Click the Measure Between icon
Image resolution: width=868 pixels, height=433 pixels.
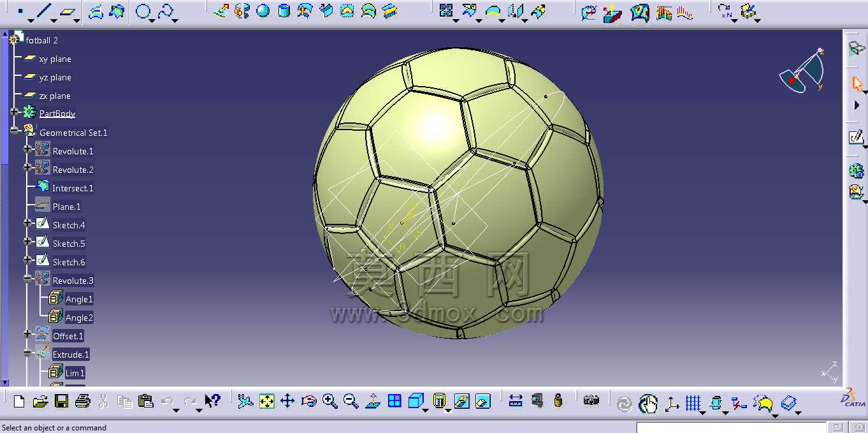click(516, 401)
